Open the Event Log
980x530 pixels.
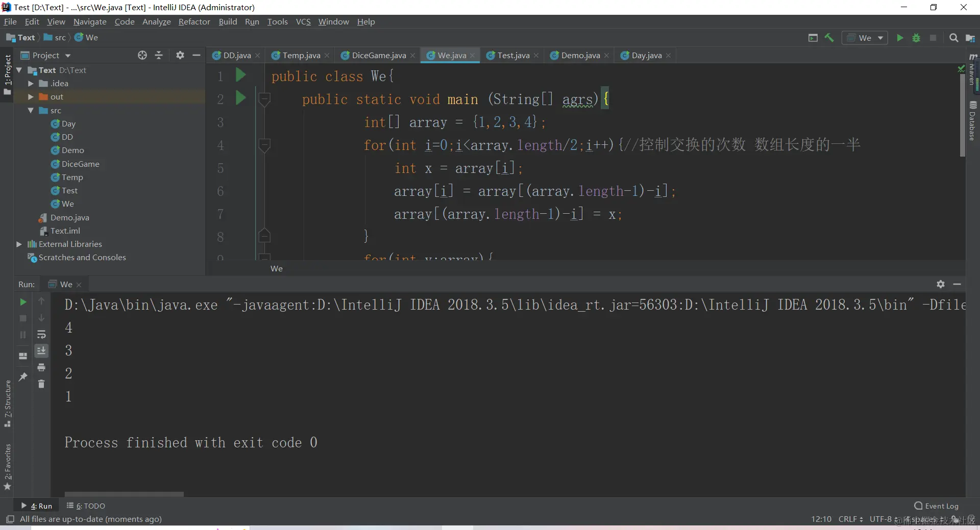[x=936, y=506]
